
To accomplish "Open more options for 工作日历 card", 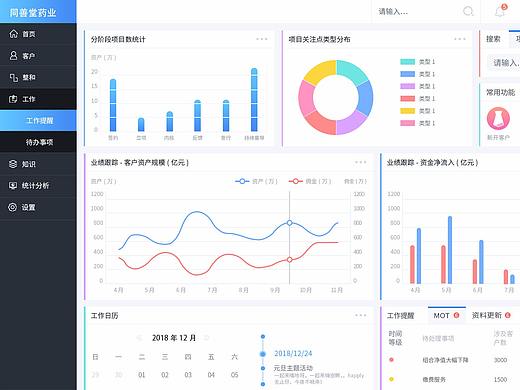I will pyautogui.click(x=360, y=315).
